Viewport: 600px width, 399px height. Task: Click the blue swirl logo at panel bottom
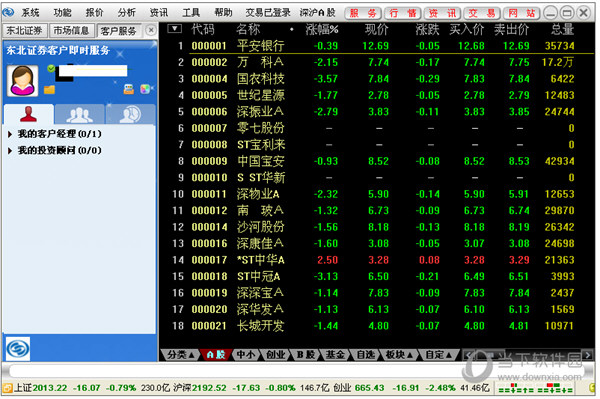click(18, 349)
